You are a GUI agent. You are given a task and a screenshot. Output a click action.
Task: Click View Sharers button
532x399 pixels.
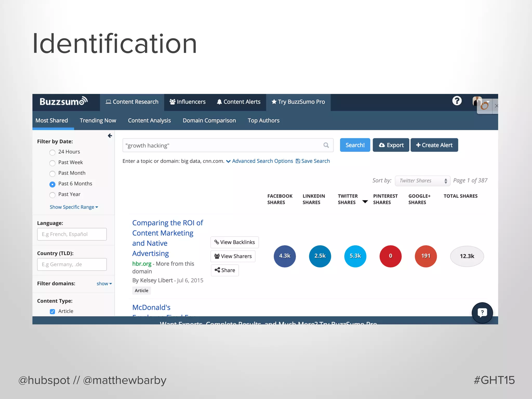[233, 256]
